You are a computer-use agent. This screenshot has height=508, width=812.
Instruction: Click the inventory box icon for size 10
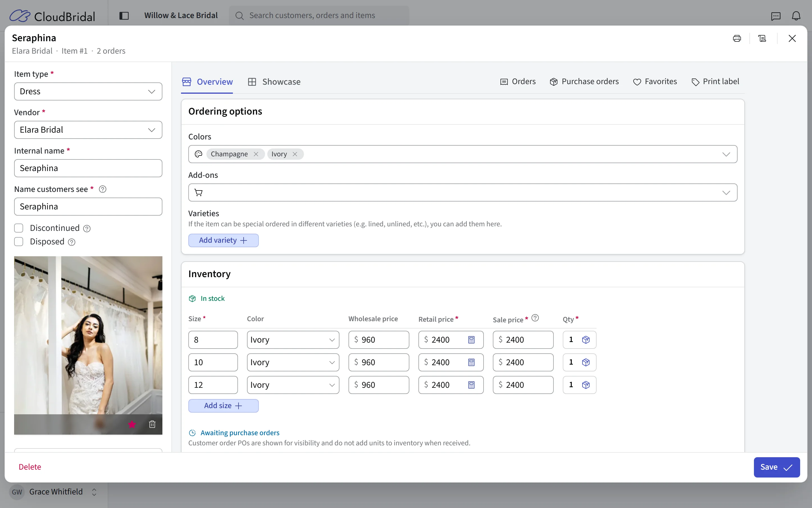(586, 362)
